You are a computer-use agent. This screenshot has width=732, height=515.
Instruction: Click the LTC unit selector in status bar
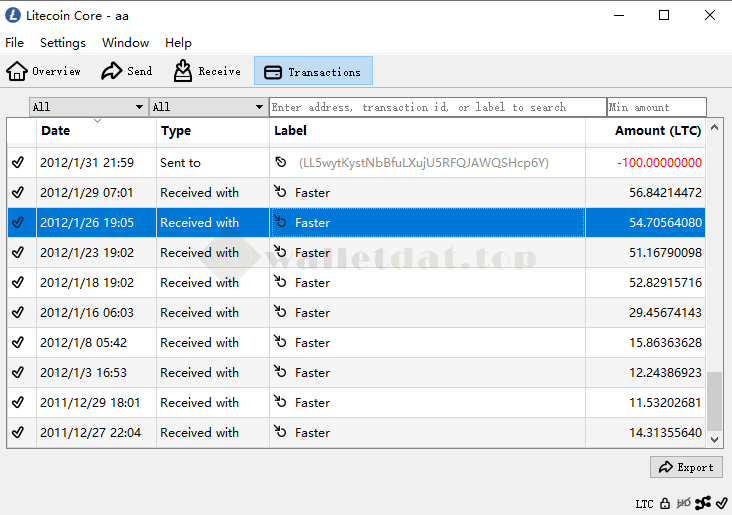(644, 504)
